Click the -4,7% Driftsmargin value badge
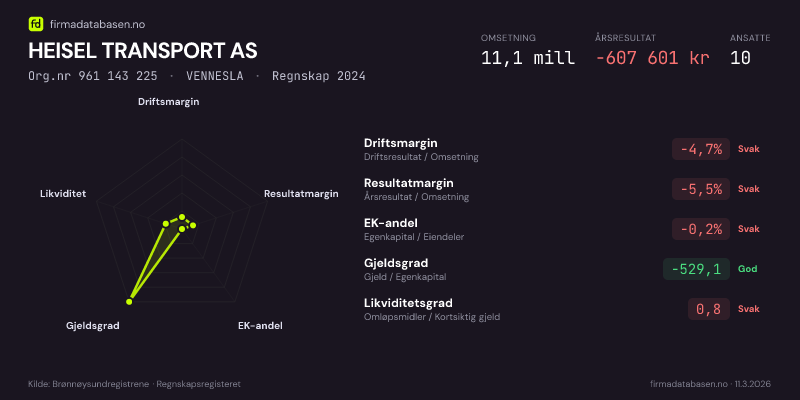 700,149
